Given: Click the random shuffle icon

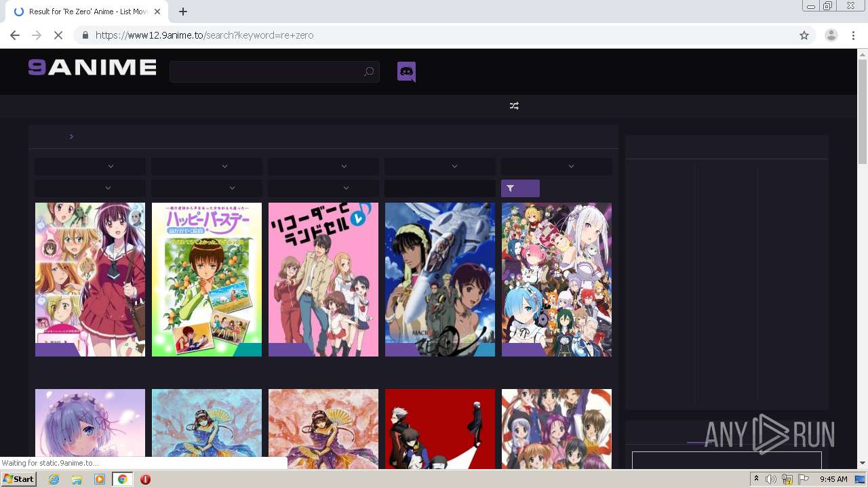Looking at the screenshot, I should point(514,106).
